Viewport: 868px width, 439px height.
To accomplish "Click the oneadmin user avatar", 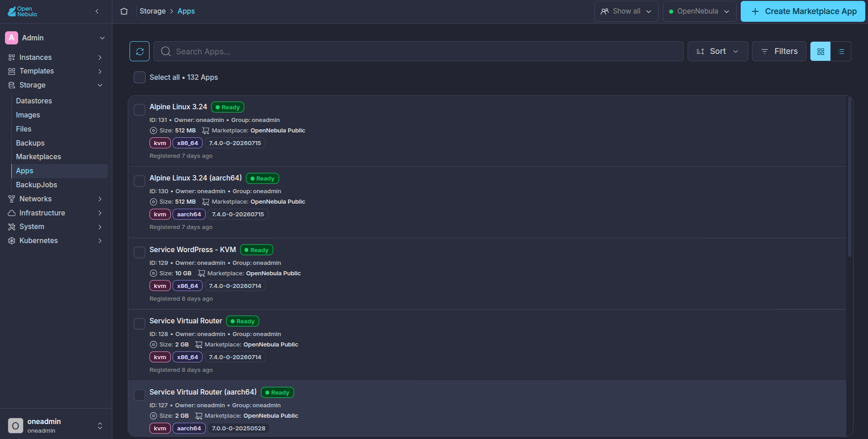I will (x=15, y=425).
